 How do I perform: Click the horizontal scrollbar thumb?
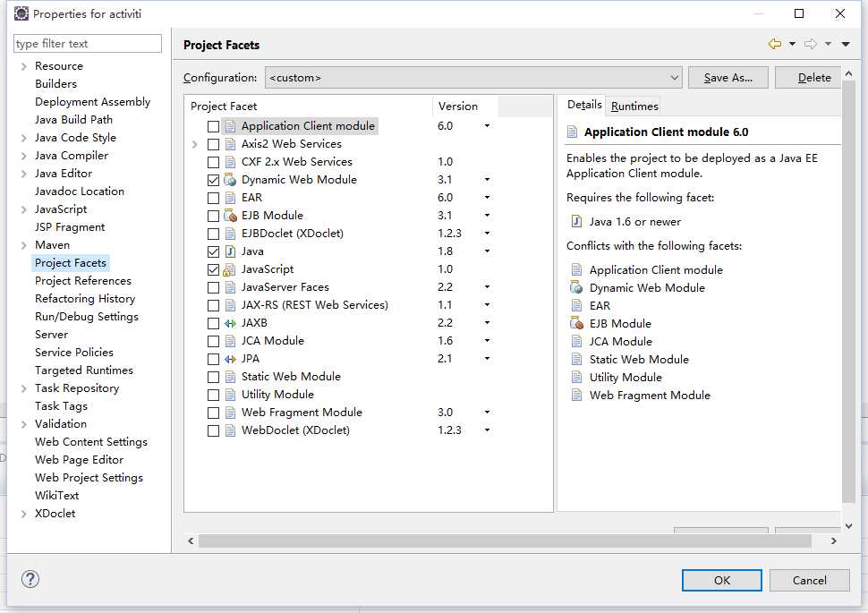(505, 541)
